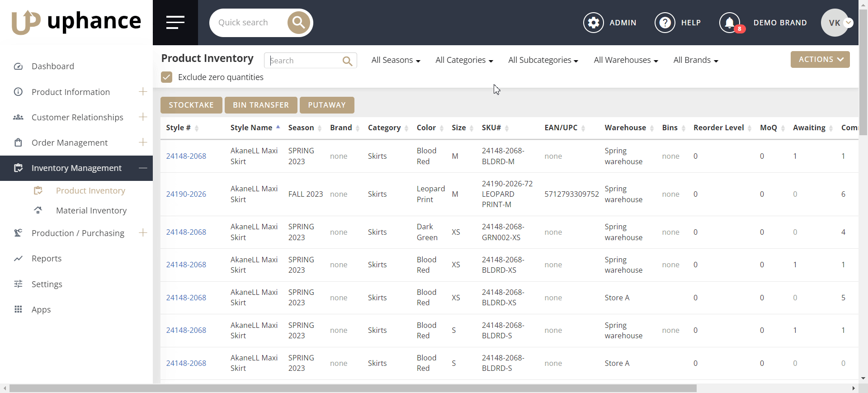The width and height of the screenshot is (868, 393).
Task: Collapse the Inventory Management section
Action: point(143,168)
